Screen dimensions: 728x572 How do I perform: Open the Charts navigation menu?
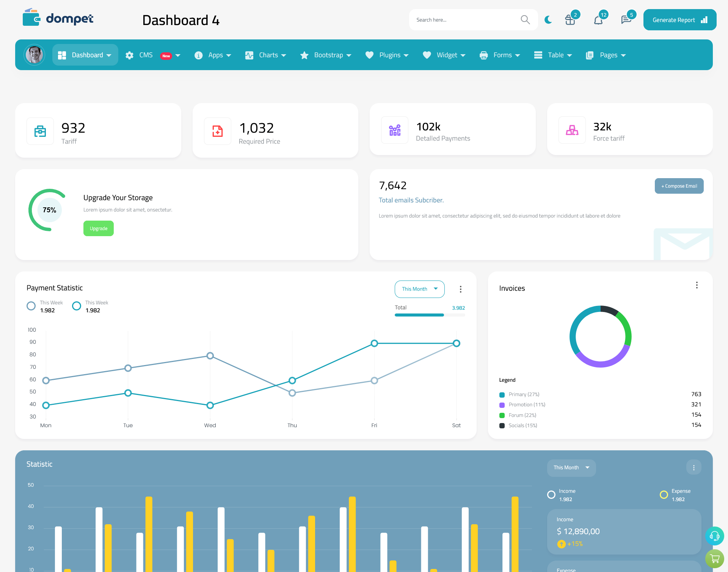pyautogui.click(x=267, y=54)
